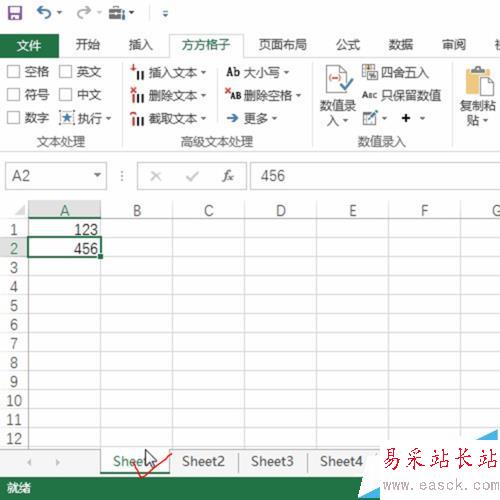Select column C header

(209, 210)
